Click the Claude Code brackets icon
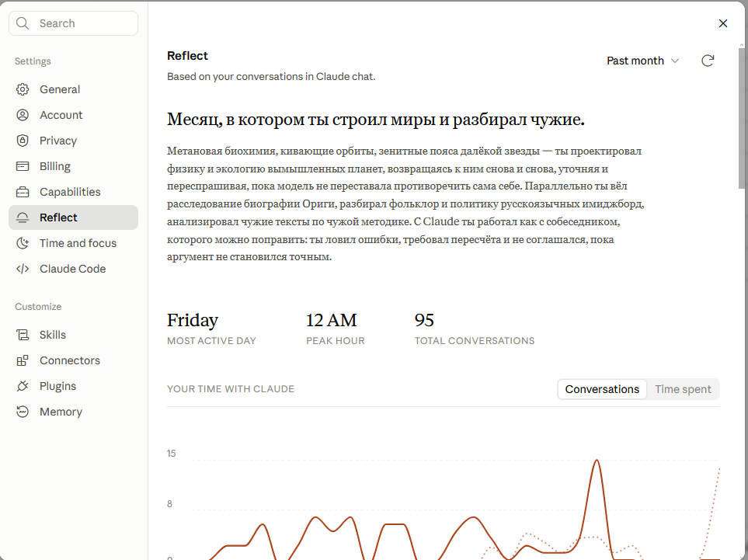748x560 pixels. 23,269
